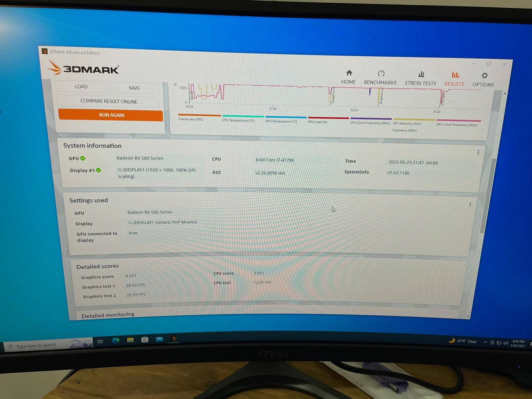Toggle the GPU Temperature legend
The image size is (532, 399).
coord(286,119)
